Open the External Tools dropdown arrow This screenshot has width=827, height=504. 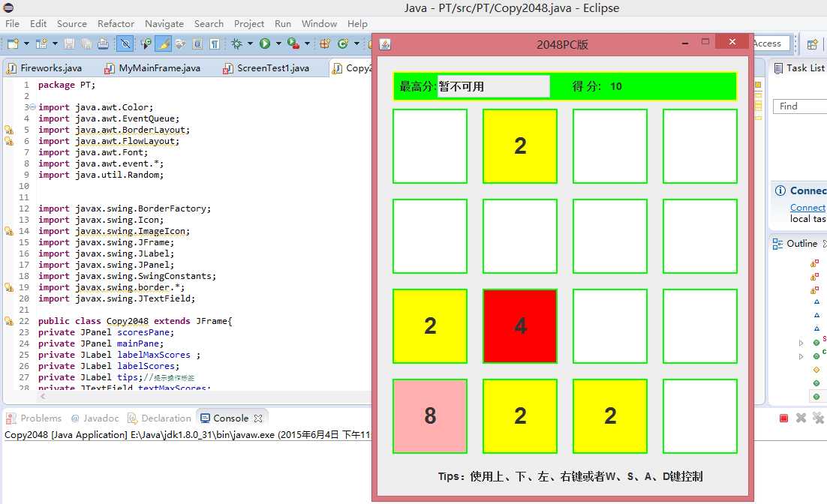[307, 43]
